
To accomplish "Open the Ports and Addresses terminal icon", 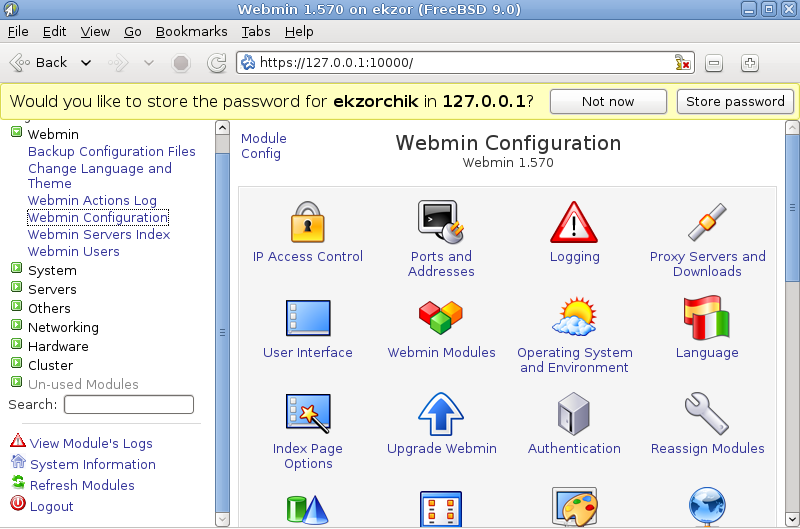I will click(441, 222).
